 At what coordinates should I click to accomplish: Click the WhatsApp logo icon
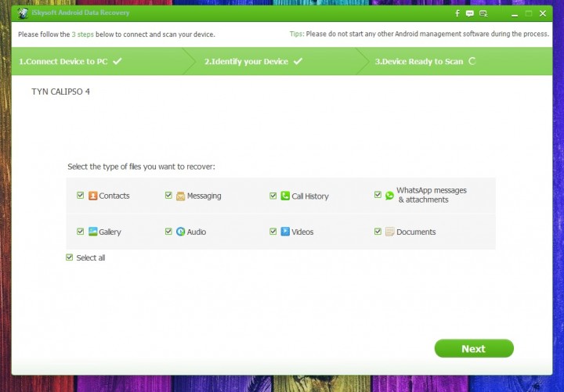(389, 196)
